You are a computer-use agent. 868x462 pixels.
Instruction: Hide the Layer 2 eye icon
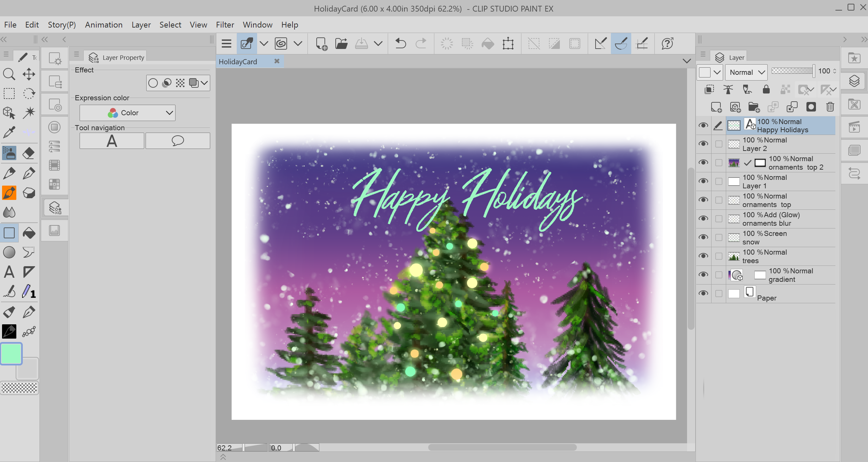click(703, 144)
